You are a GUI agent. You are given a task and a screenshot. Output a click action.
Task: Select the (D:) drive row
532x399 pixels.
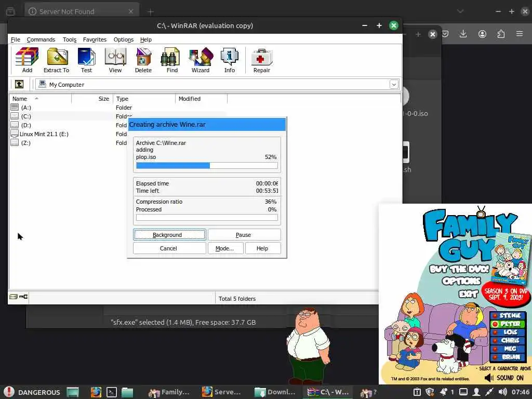(118, 125)
